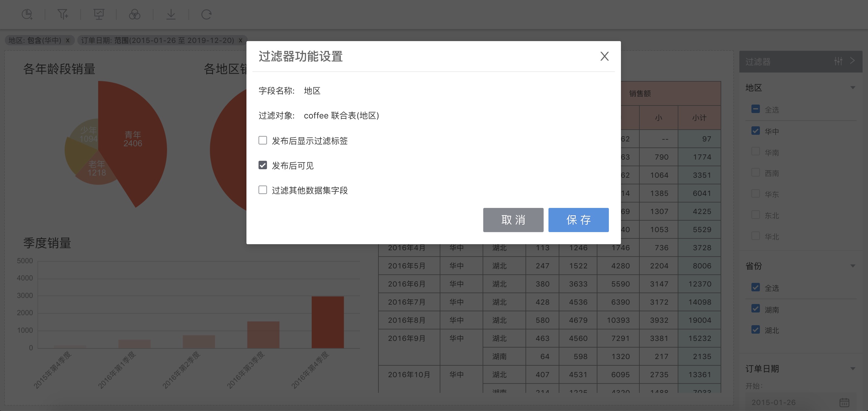Check 华北 region checkbox
This screenshot has height=411, width=868.
(755, 235)
